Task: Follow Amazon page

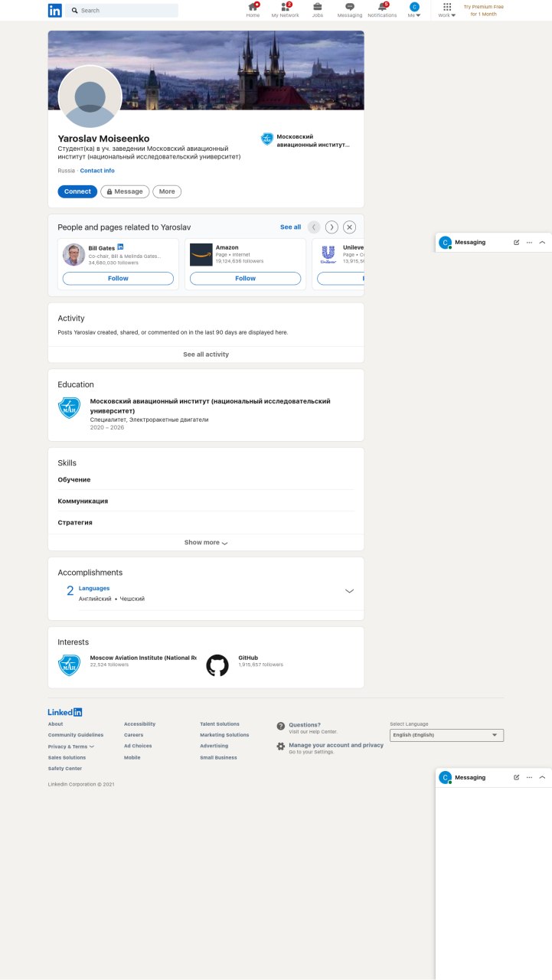Action: coord(245,279)
